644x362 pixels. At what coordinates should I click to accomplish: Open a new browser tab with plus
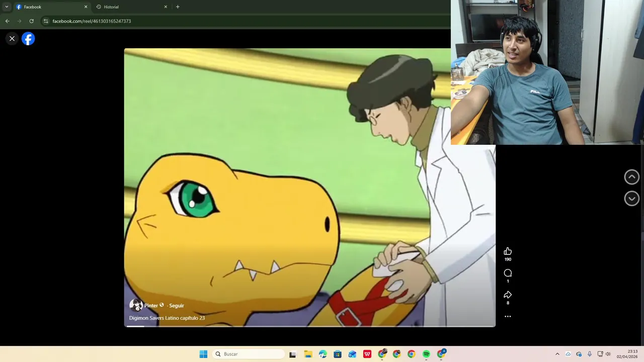point(178,7)
